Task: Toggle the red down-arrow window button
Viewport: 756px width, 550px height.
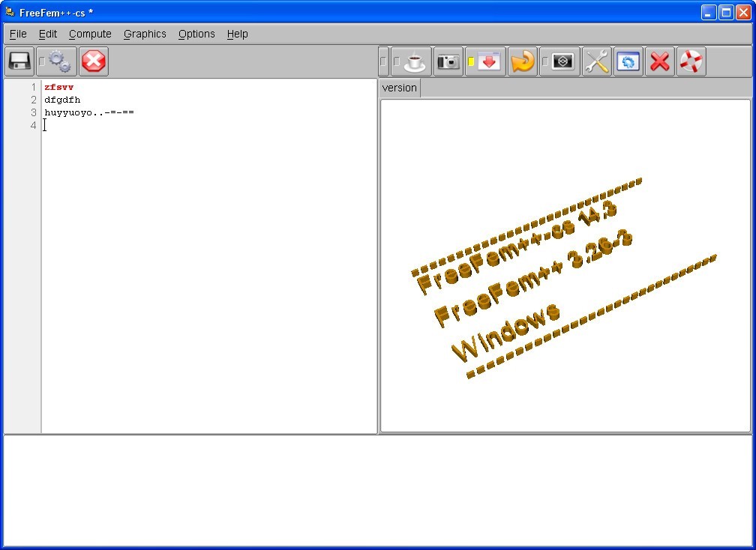Action: coord(485,61)
